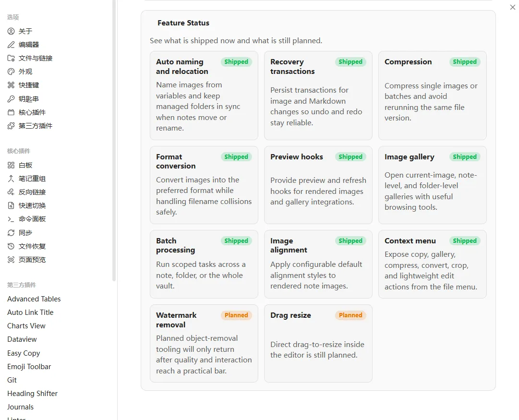Click the 同步 sync icon

[x=11, y=233]
